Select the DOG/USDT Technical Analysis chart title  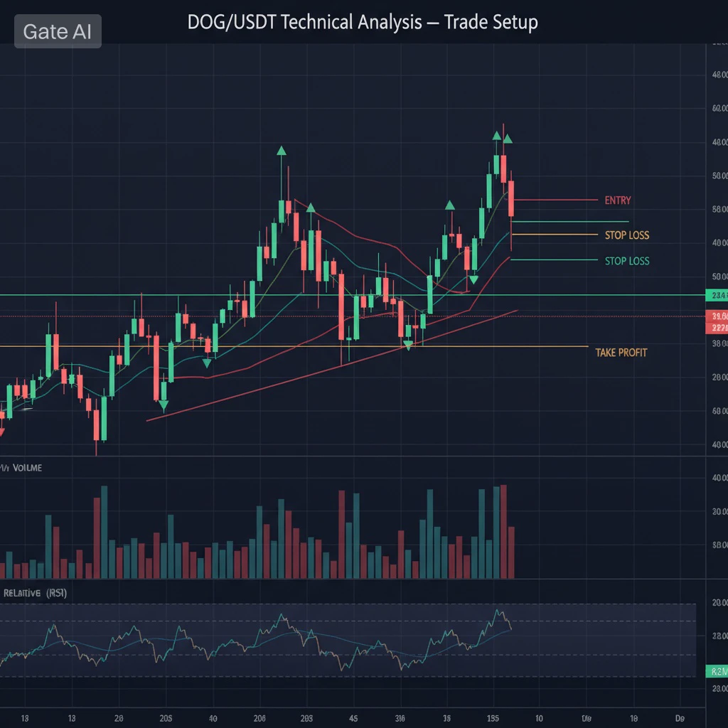[363, 22]
